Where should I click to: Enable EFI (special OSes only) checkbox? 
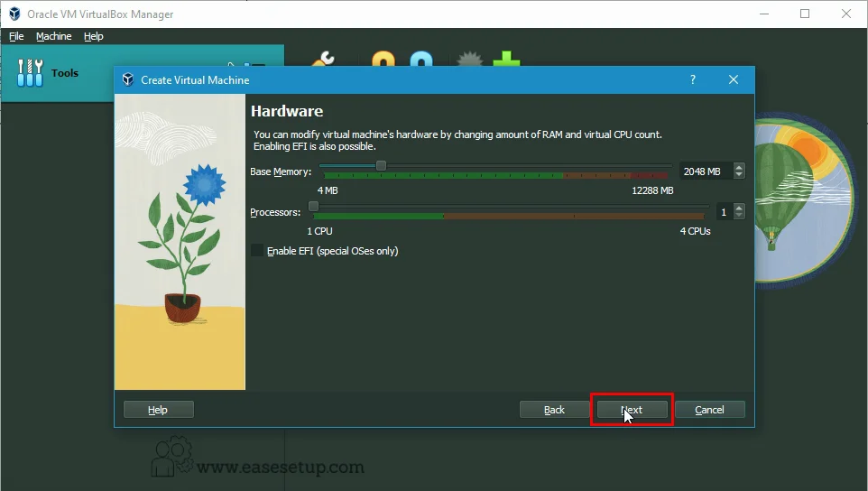tap(257, 251)
